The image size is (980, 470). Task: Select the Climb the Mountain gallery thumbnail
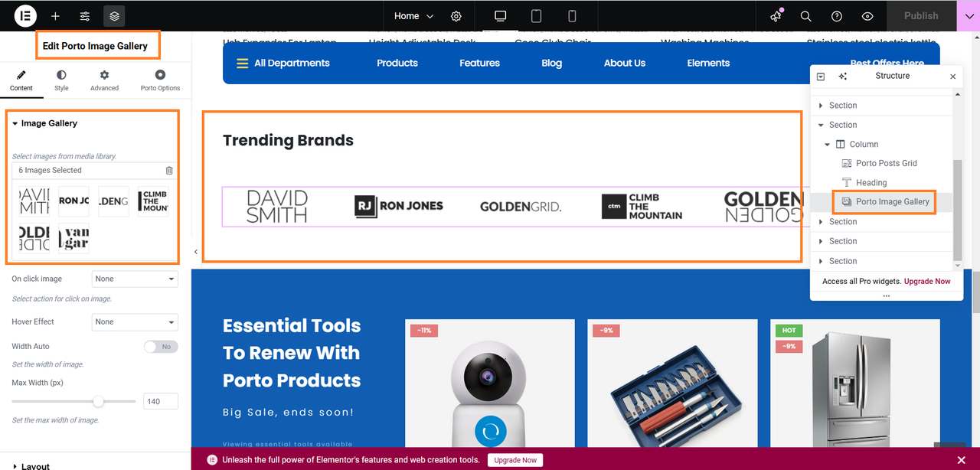click(153, 201)
